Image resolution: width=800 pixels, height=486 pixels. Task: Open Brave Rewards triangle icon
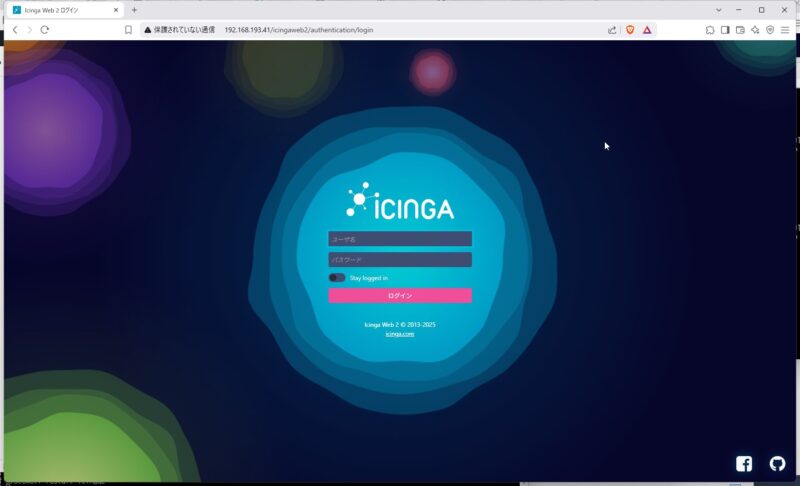647,30
